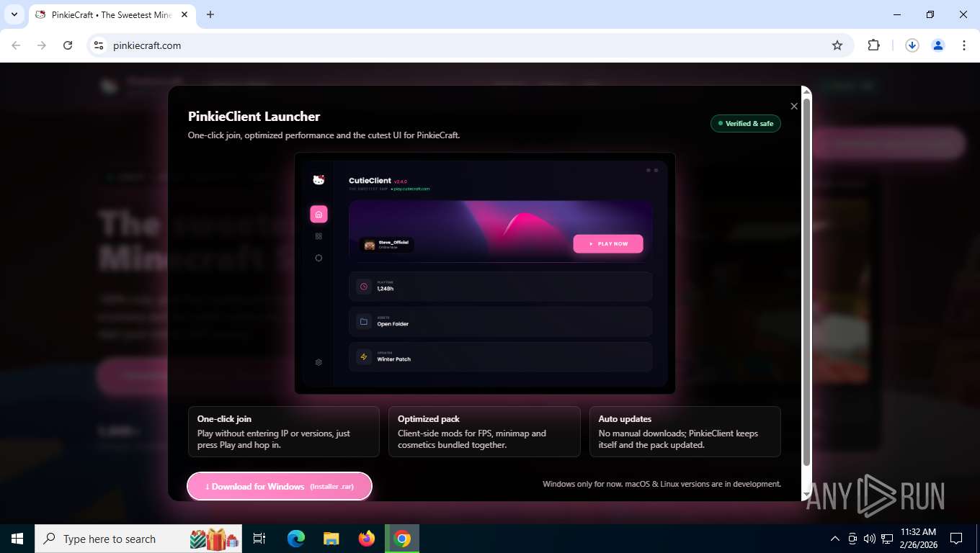Open File Explorer from taskbar

(331, 539)
